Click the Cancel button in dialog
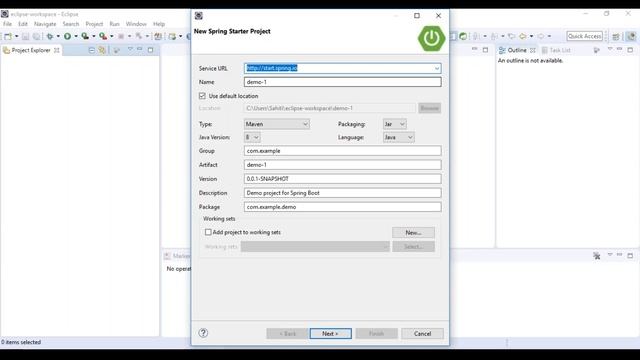Screen dimensions: 640x360 [422, 333]
